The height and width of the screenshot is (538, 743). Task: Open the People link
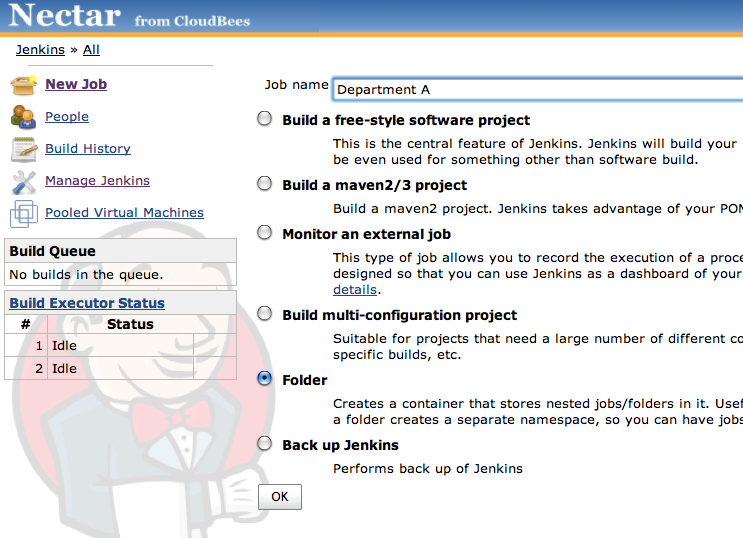click(x=67, y=117)
